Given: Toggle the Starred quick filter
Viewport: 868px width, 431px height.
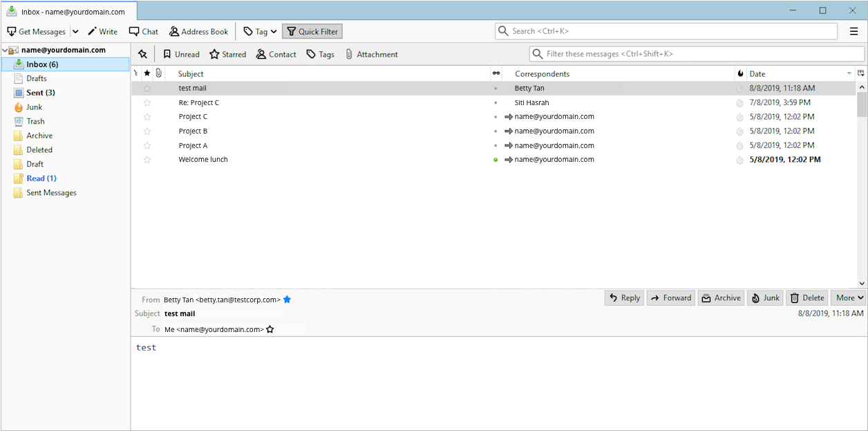Looking at the screenshot, I should coord(228,55).
